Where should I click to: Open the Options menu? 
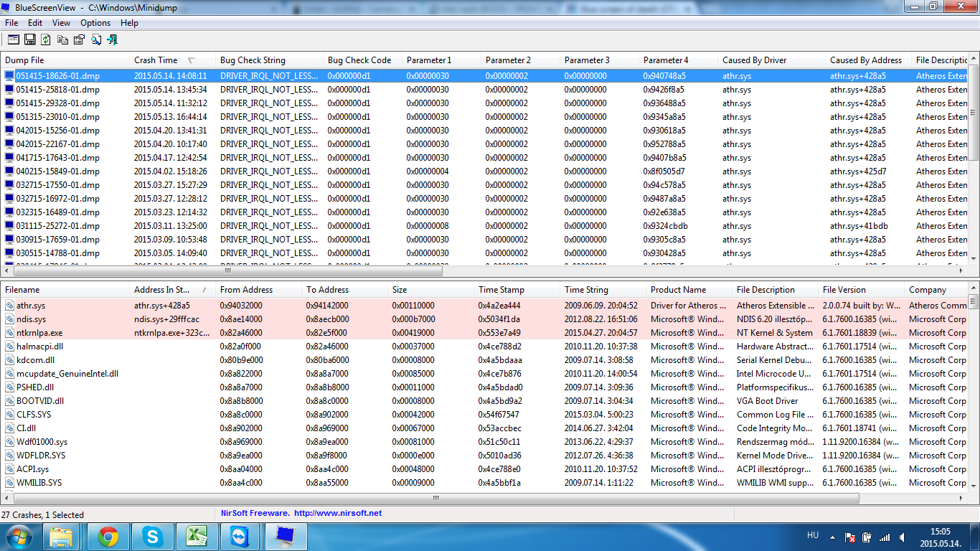(95, 23)
